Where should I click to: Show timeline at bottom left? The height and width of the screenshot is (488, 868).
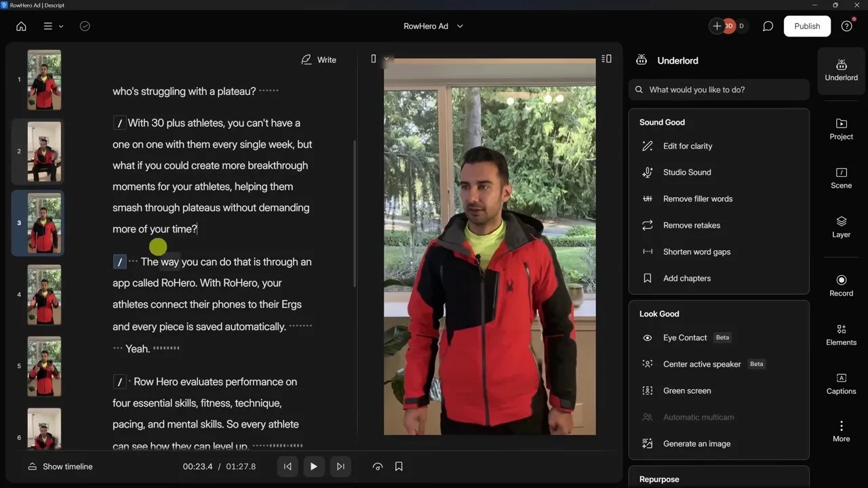(60, 466)
